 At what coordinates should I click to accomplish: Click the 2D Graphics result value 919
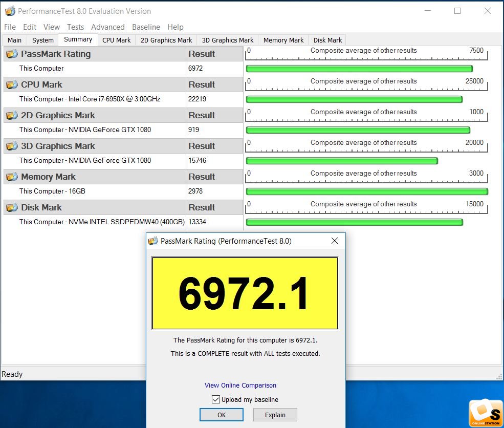coord(193,130)
